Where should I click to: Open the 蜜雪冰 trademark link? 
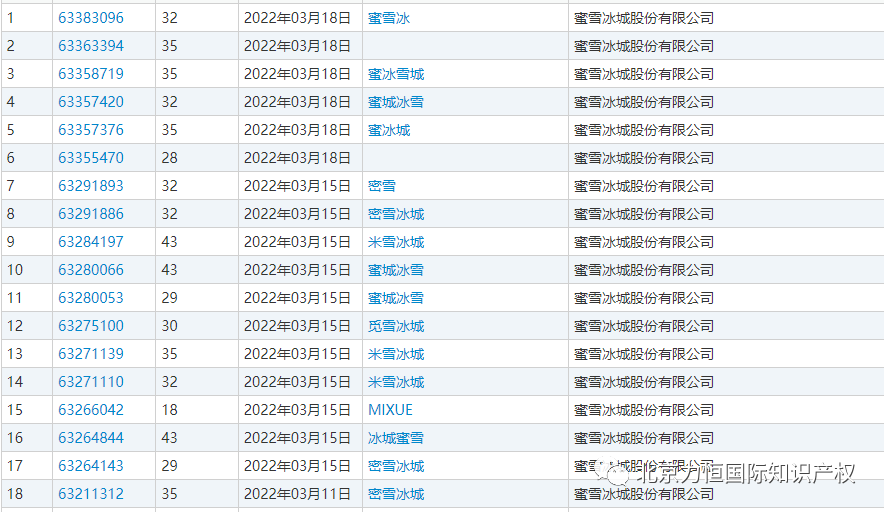click(x=389, y=18)
